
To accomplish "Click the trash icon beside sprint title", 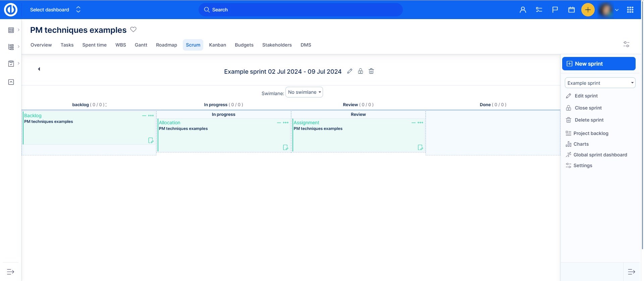I will [x=371, y=71].
